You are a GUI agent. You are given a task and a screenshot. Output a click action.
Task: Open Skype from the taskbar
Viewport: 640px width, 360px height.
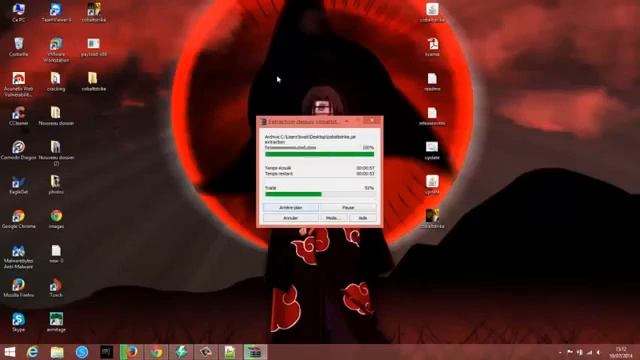tap(82, 352)
